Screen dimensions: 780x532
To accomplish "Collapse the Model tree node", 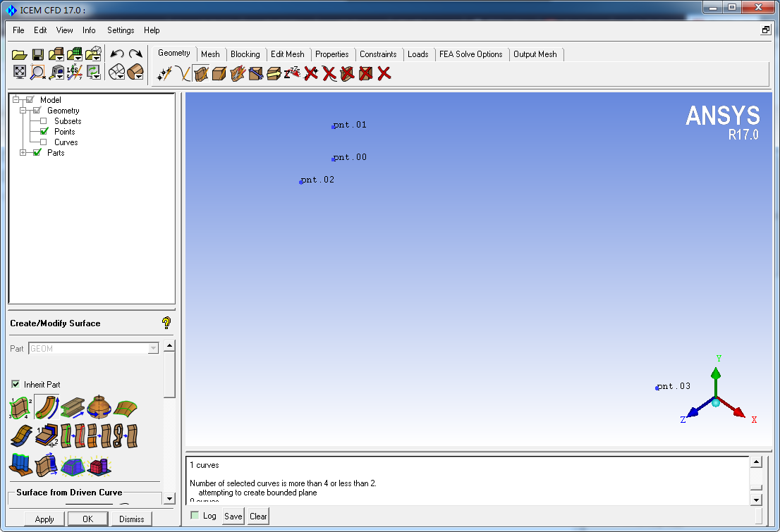I will (x=16, y=99).
